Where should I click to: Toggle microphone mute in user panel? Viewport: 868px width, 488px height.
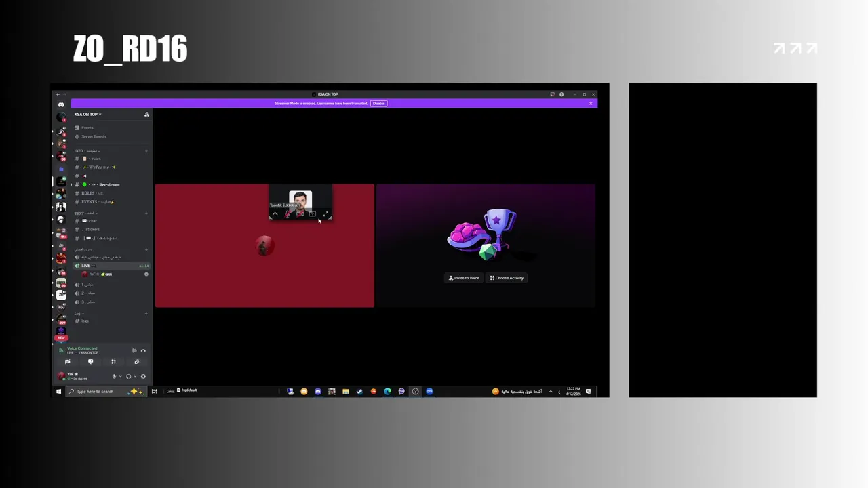[x=114, y=376]
